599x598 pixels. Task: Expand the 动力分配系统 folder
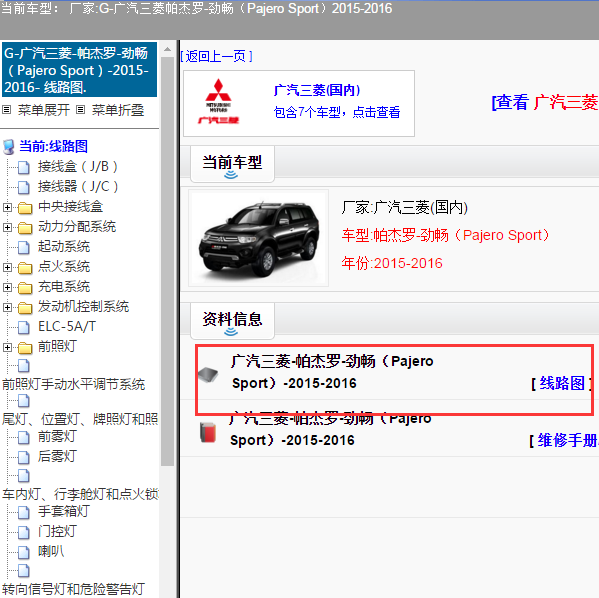point(7,227)
